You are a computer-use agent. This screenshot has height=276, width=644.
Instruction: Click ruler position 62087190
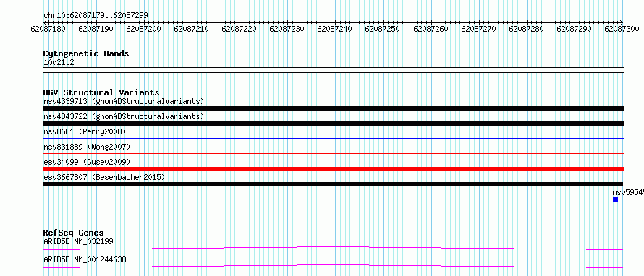coord(96,29)
